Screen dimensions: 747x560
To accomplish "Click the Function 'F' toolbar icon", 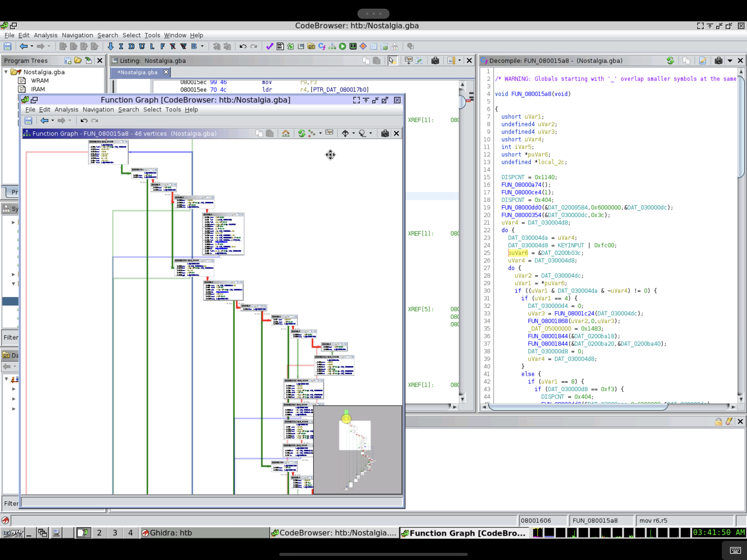I will (162, 46).
